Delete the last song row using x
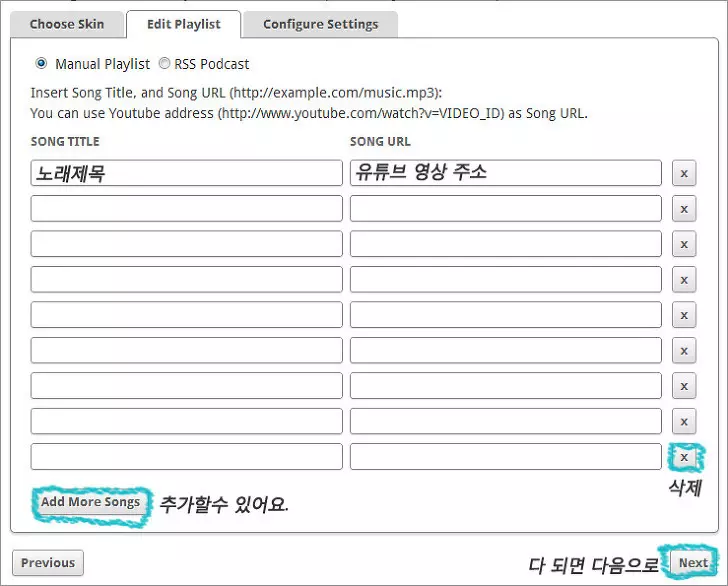 (684, 457)
